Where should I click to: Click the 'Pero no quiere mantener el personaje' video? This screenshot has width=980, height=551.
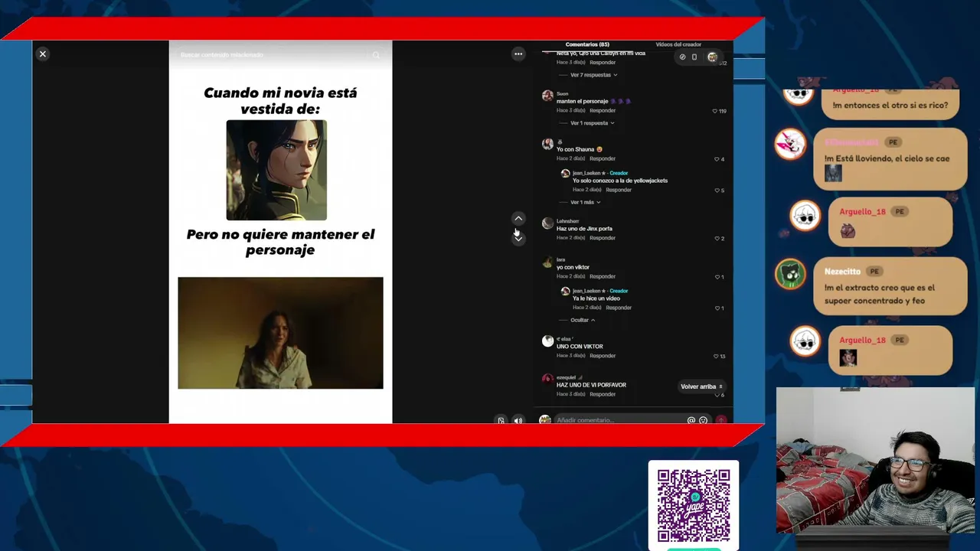[x=280, y=333]
